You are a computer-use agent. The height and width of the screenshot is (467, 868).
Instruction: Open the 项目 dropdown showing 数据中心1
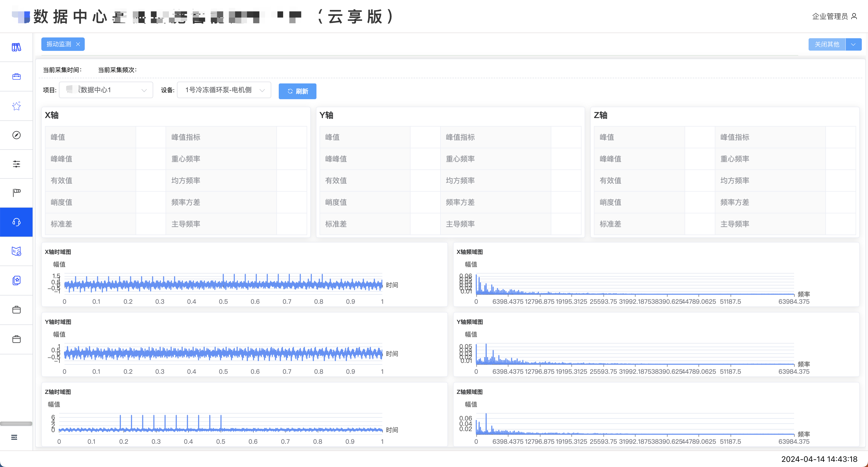106,90
